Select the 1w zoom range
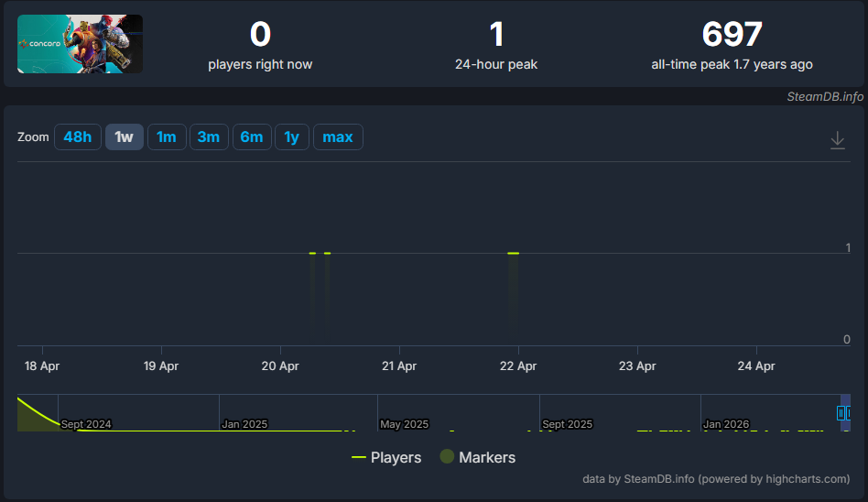 124,136
